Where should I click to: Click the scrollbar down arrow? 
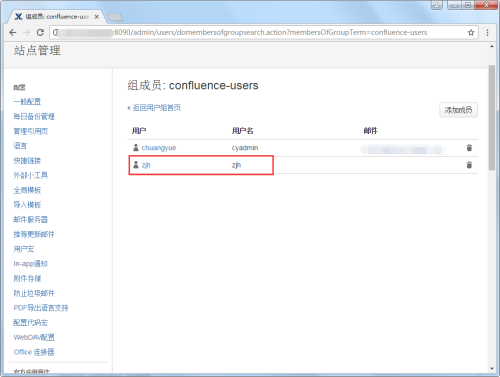[492, 369]
